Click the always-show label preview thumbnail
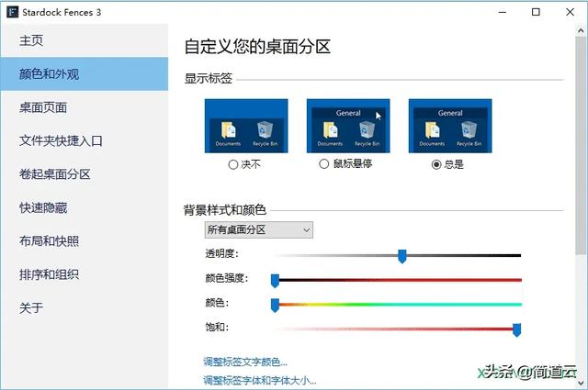588x390 pixels. point(450,126)
